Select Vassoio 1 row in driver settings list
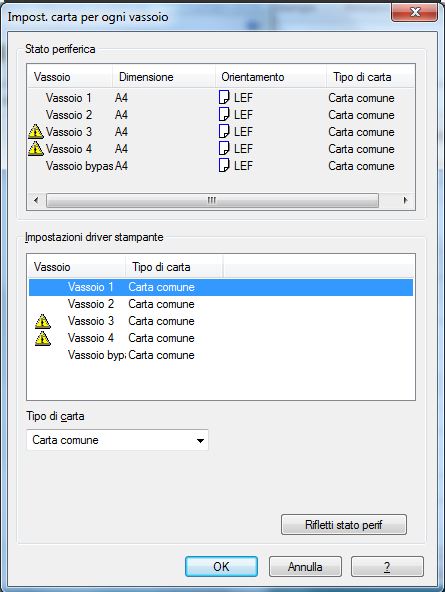Image resolution: width=445 pixels, height=592 pixels. tap(221, 287)
